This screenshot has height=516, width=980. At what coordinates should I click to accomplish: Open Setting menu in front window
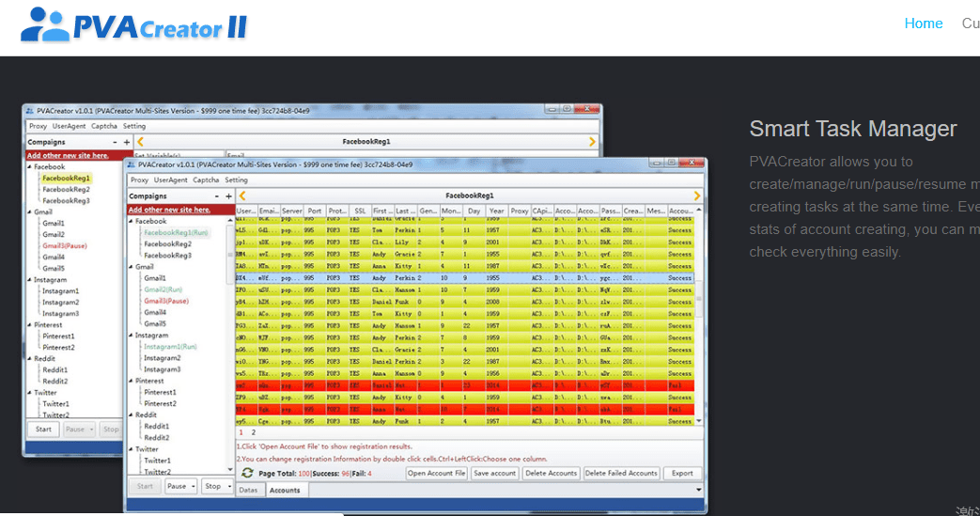236,180
